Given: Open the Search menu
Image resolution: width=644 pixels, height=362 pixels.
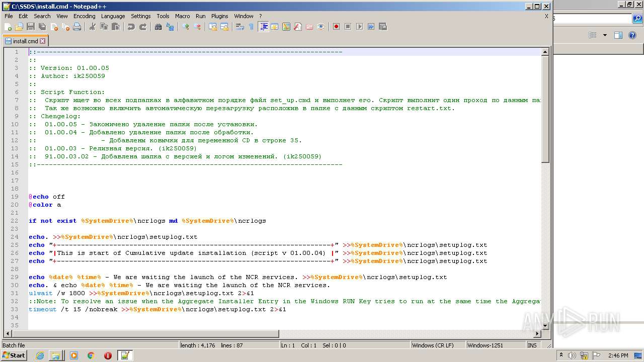Looking at the screenshot, I should coord(42,16).
